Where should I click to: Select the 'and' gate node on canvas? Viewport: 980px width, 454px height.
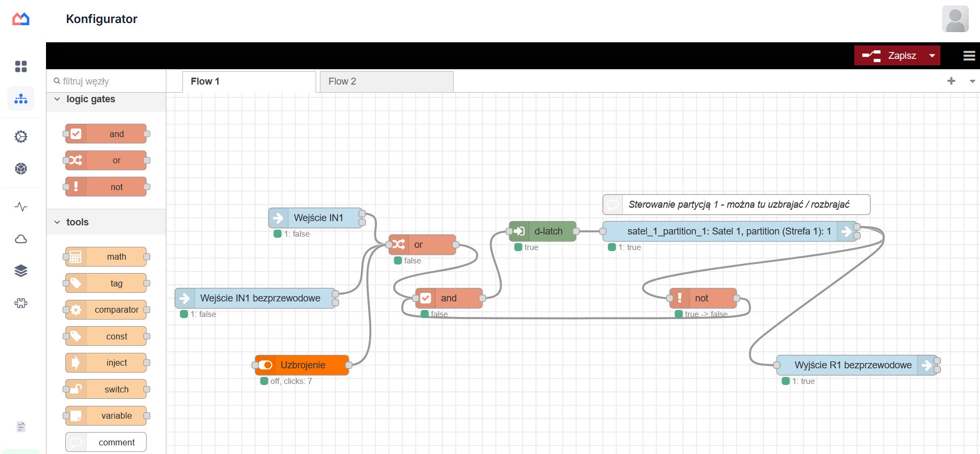pyautogui.click(x=449, y=298)
